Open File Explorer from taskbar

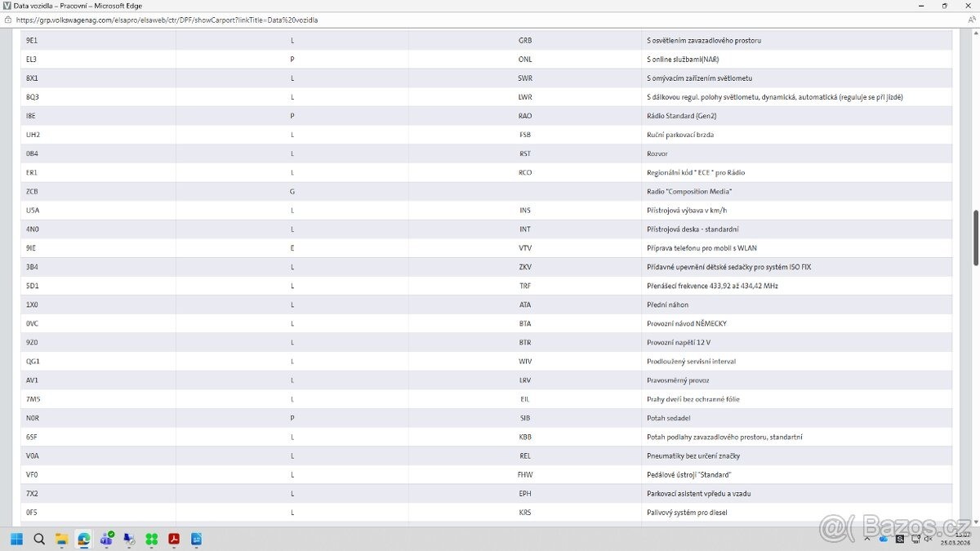(x=61, y=539)
